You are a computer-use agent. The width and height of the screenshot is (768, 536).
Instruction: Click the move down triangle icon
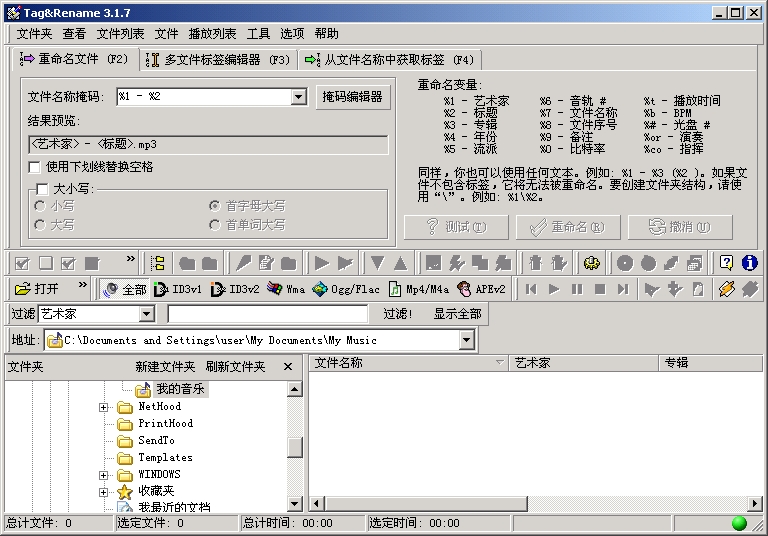pos(377,263)
